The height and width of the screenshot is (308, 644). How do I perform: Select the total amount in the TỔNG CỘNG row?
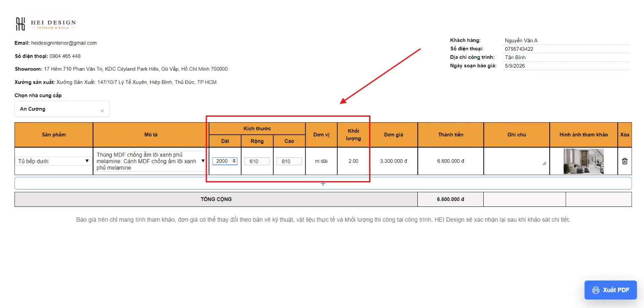451,199
